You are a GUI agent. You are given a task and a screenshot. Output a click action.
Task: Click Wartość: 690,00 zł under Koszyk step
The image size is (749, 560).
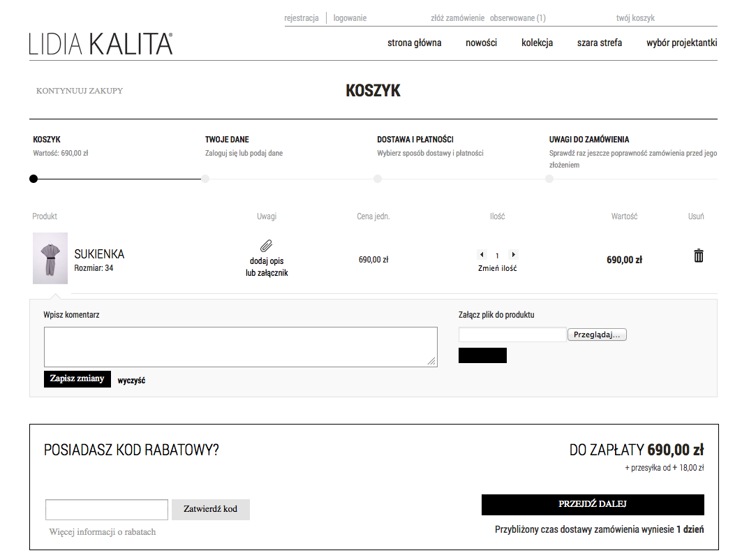(60, 154)
